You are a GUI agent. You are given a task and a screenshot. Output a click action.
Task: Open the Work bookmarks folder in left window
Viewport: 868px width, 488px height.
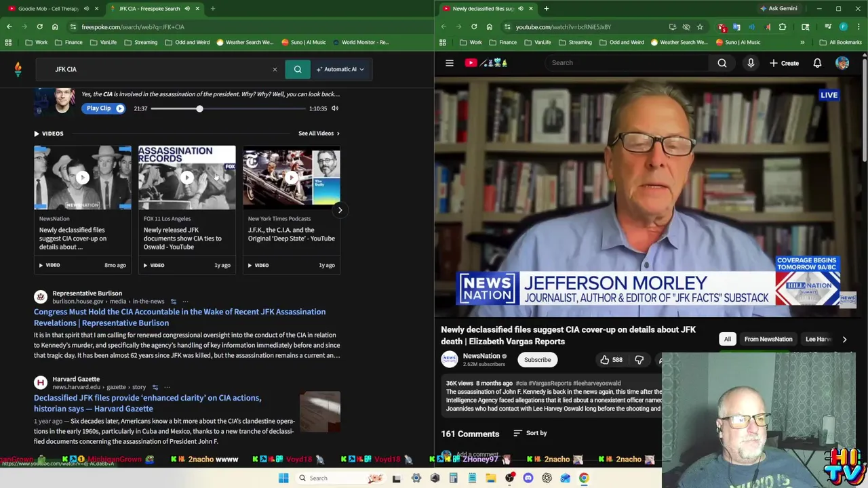coord(37,42)
